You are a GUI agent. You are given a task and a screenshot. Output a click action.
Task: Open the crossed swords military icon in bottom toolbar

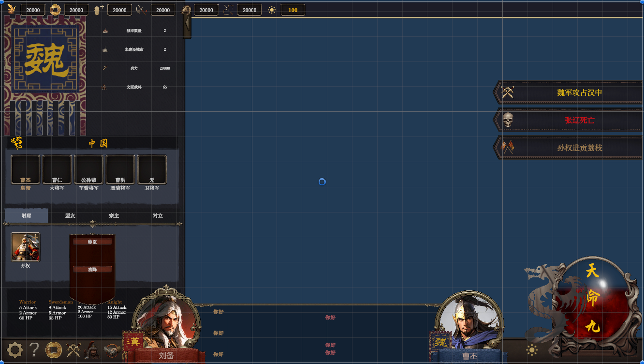click(73, 349)
